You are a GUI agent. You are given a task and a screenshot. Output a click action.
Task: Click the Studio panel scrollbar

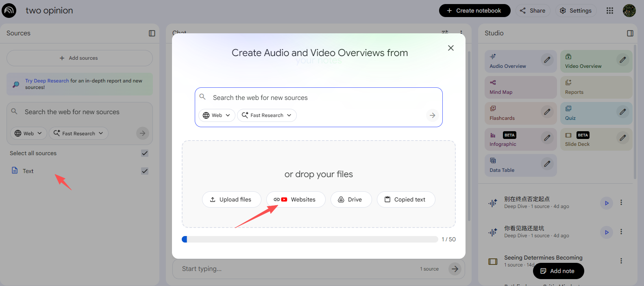pos(635,112)
